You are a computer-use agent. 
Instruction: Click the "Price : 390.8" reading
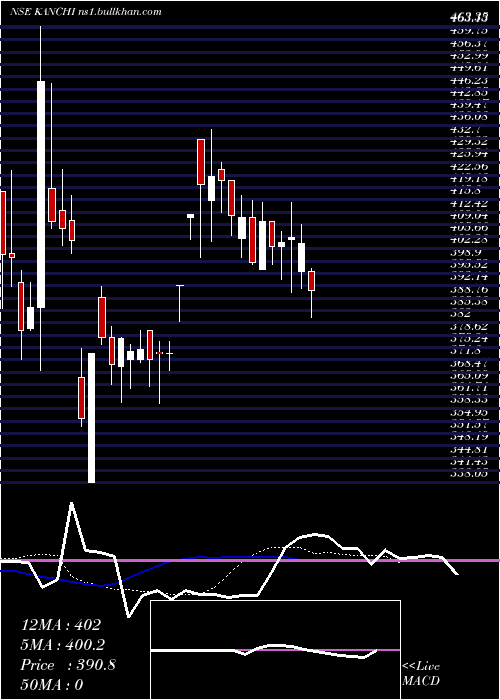pos(68,665)
